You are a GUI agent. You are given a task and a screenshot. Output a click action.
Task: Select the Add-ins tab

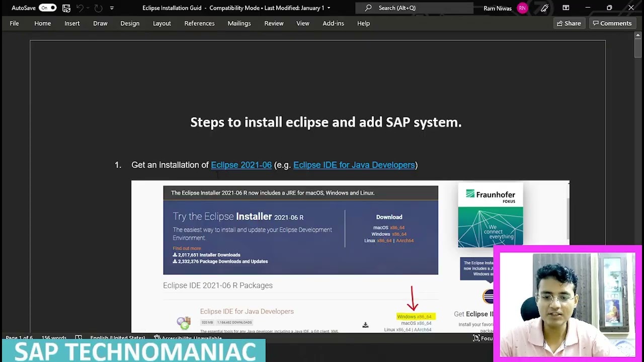(334, 23)
